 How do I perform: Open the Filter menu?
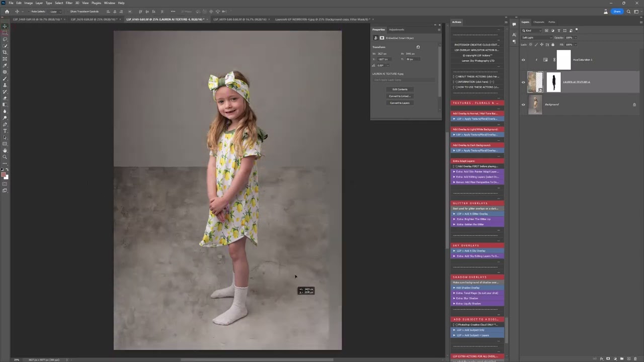pos(69,3)
